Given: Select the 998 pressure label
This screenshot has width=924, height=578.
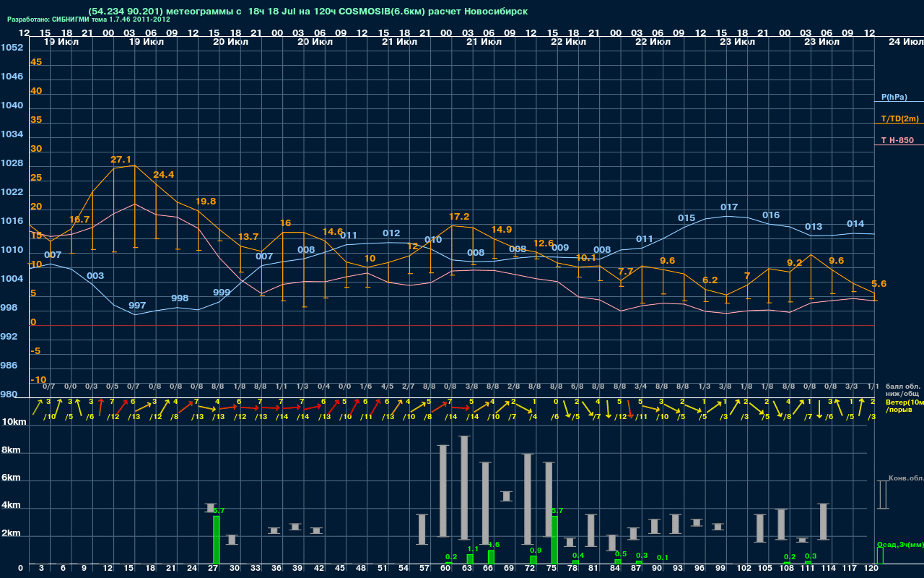Looking at the screenshot, I should tap(180, 298).
